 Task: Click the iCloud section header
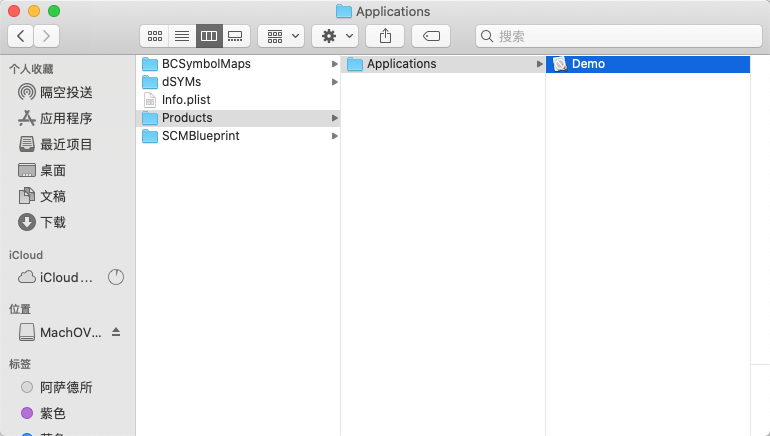coord(26,255)
